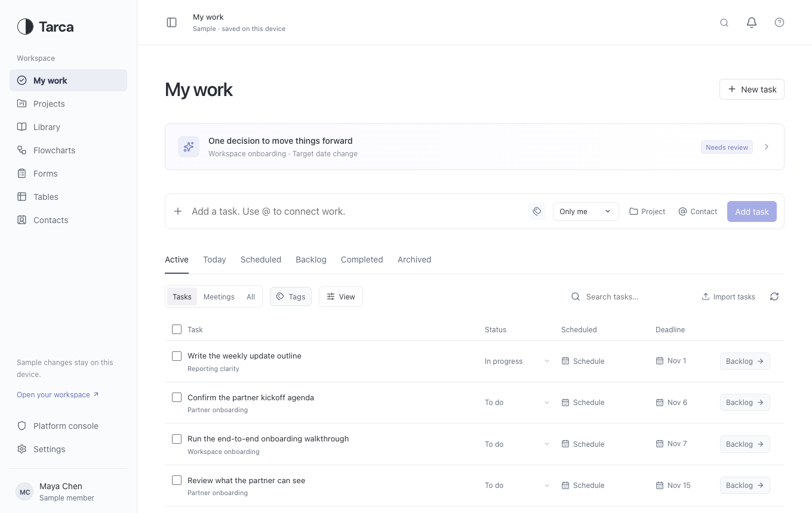Open search via the magnifier icon in the header

point(724,23)
